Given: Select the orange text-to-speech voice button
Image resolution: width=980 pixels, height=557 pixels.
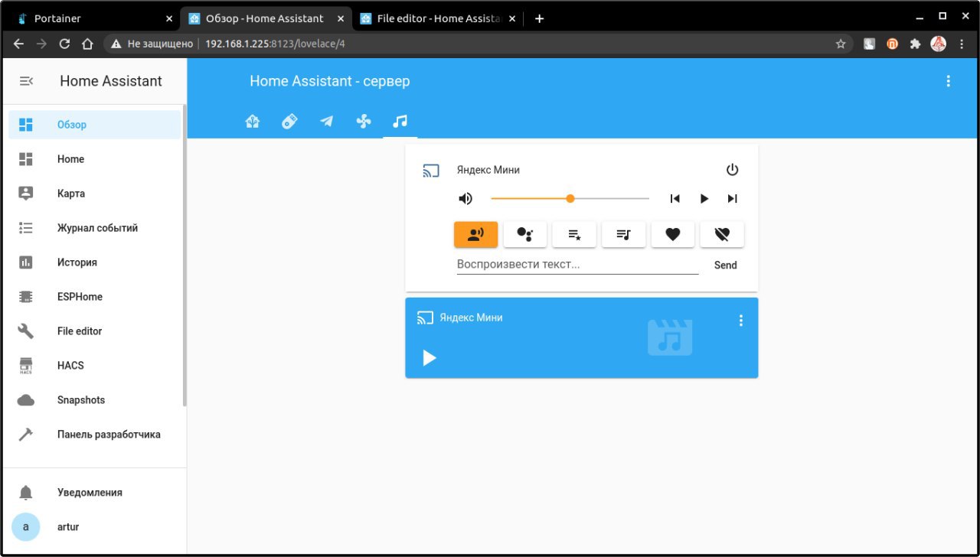Looking at the screenshot, I should pyautogui.click(x=476, y=235).
